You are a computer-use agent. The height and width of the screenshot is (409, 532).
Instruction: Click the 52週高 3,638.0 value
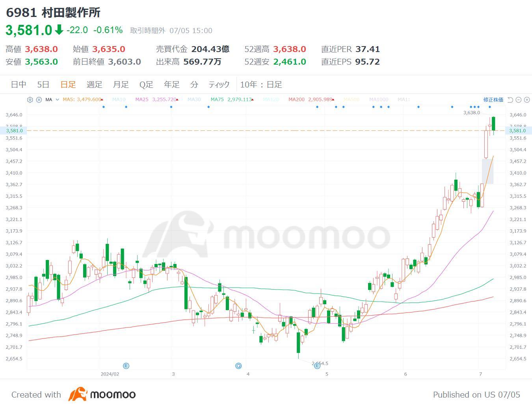point(290,49)
